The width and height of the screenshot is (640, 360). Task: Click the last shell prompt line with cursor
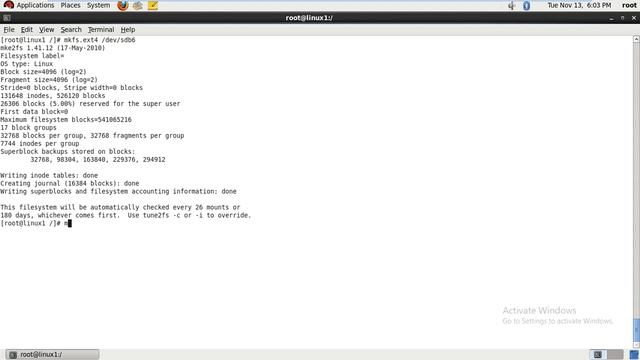36,223
